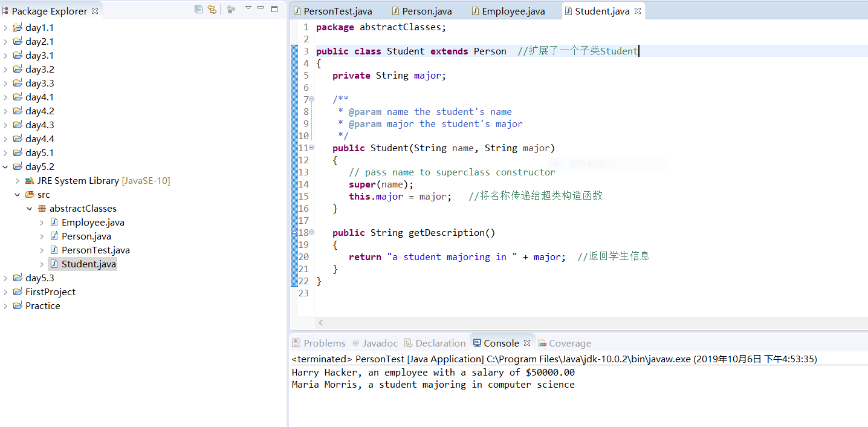Expand the FirstProject project
The width and height of the screenshot is (868, 427).
[x=5, y=292]
